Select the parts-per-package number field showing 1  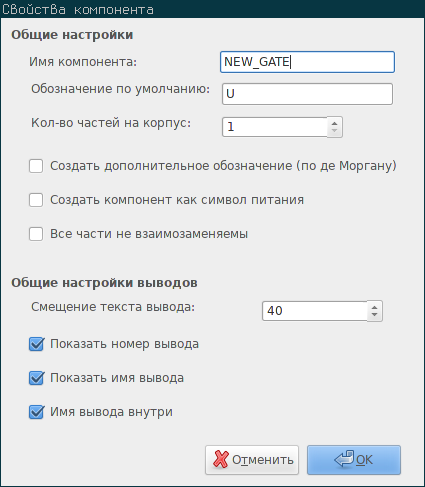coord(275,127)
